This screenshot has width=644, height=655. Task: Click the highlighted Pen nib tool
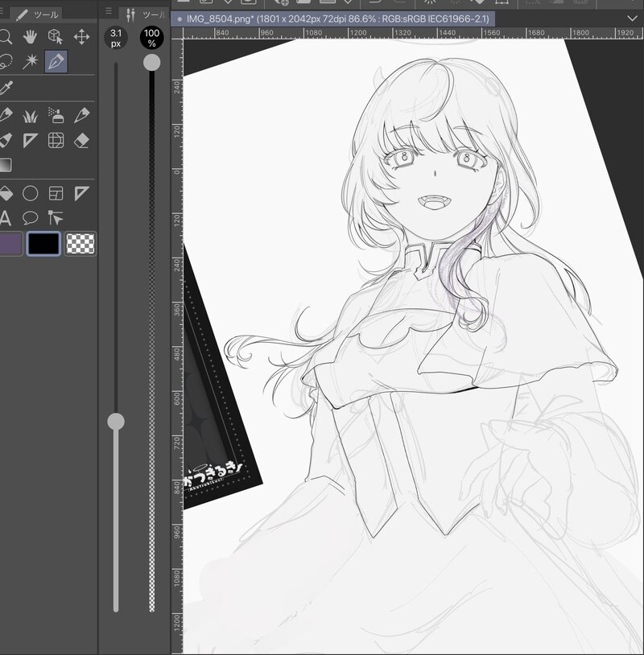[56, 61]
